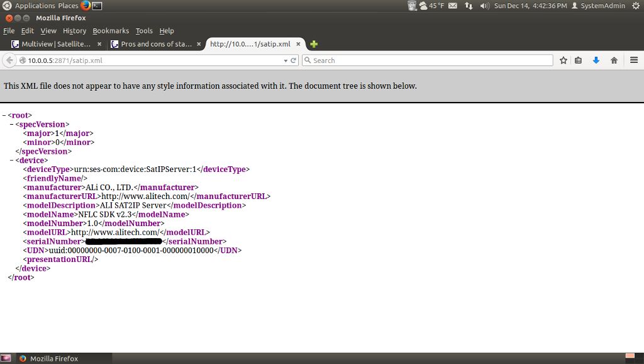
Task: Open the session gear menu
Action: pos(636,6)
